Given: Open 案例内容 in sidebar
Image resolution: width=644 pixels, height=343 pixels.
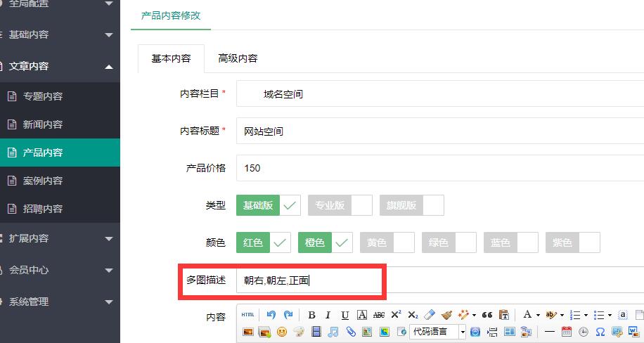Looking at the screenshot, I should pyautogui.click(x=60, y=181).
